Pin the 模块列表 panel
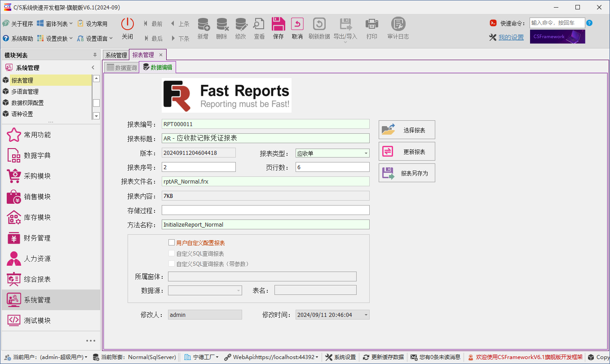The width and height of the screenshot is (610, 364). pos(95,55)
